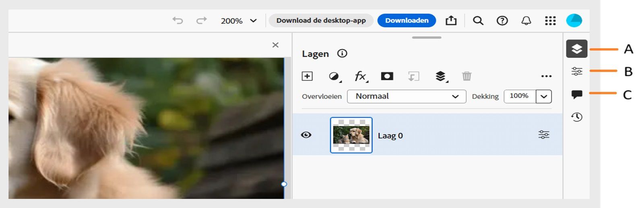This screenshot has width=644, height=208.
Task: Open the version history clock icon
Action: [x=577, y=117]
